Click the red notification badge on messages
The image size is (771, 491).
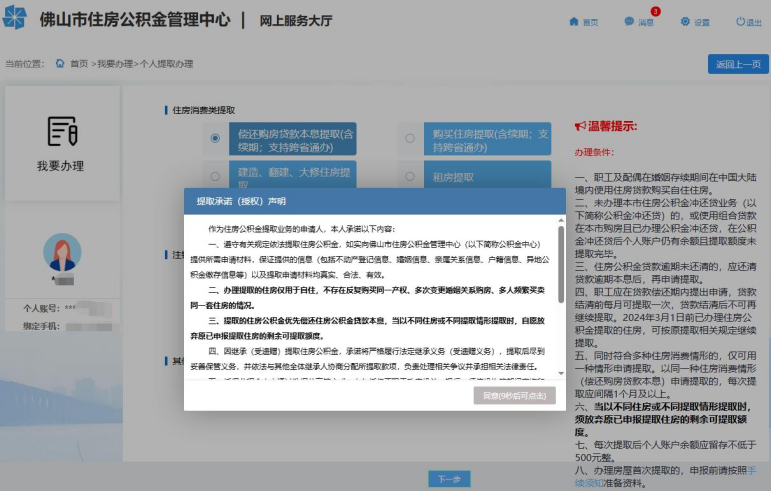pyautogui.click(x=655, y=11)
